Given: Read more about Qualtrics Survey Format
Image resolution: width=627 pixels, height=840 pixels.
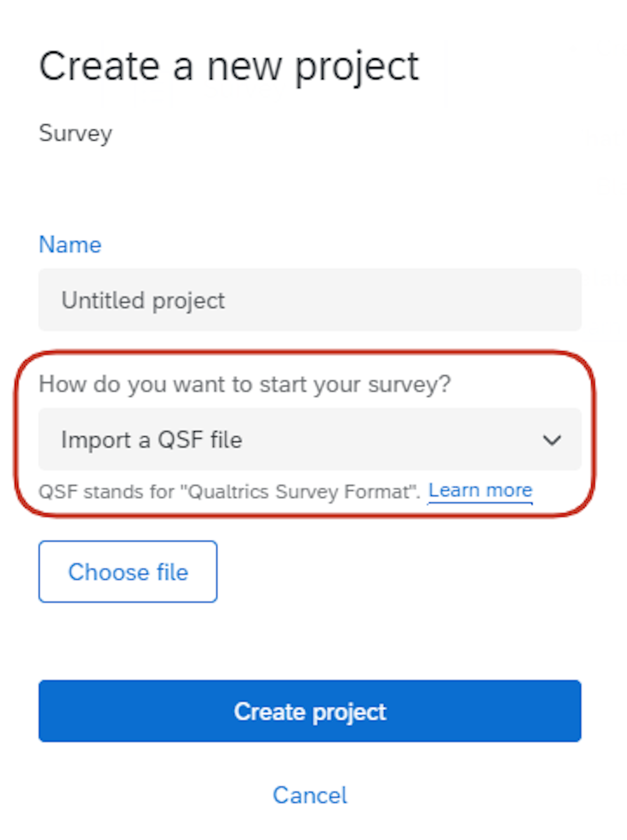Looking at the screenshot, I should pos(480,491).
